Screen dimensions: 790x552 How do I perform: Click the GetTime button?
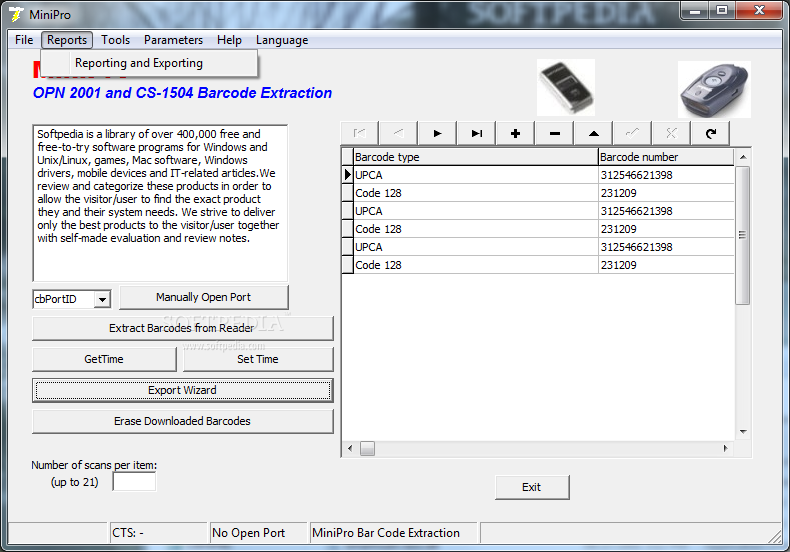point(104,359)
